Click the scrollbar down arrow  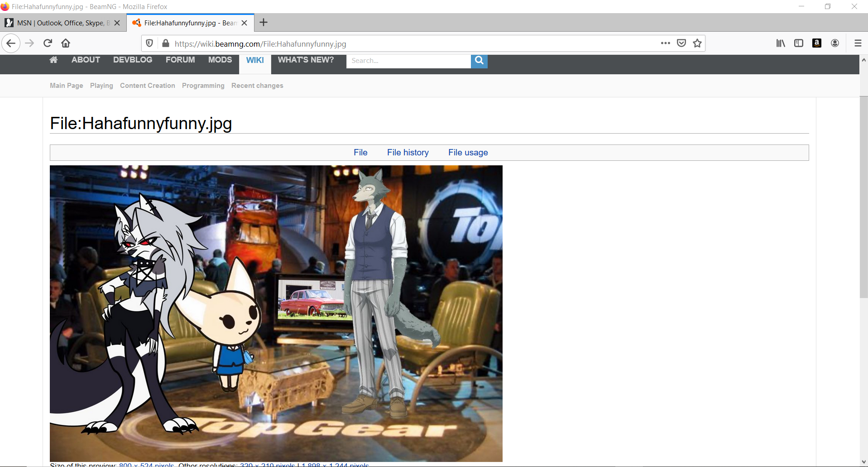863,462
